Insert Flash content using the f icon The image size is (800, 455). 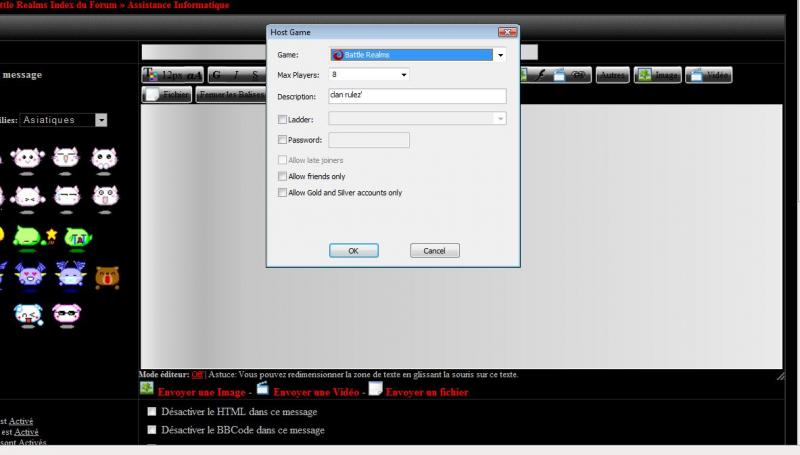(540, 75)
